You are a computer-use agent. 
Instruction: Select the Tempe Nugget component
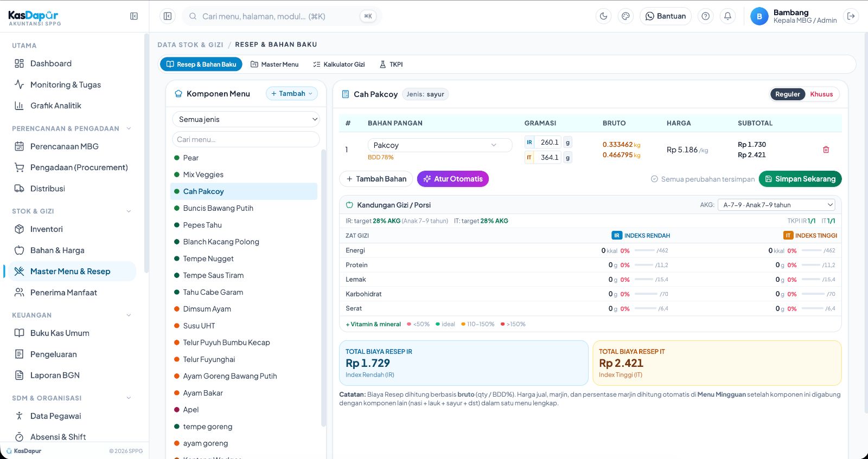tap(244, 258)
